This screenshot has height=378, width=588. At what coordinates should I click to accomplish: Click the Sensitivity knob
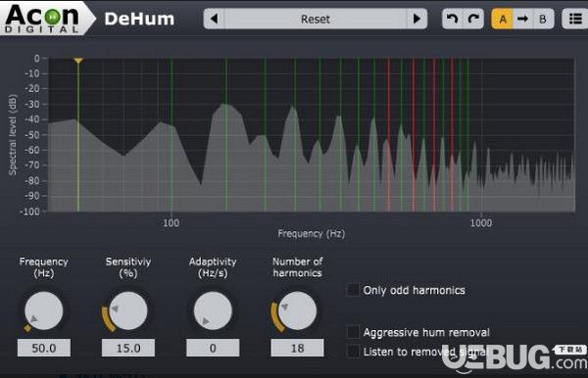tap(127, 310)
